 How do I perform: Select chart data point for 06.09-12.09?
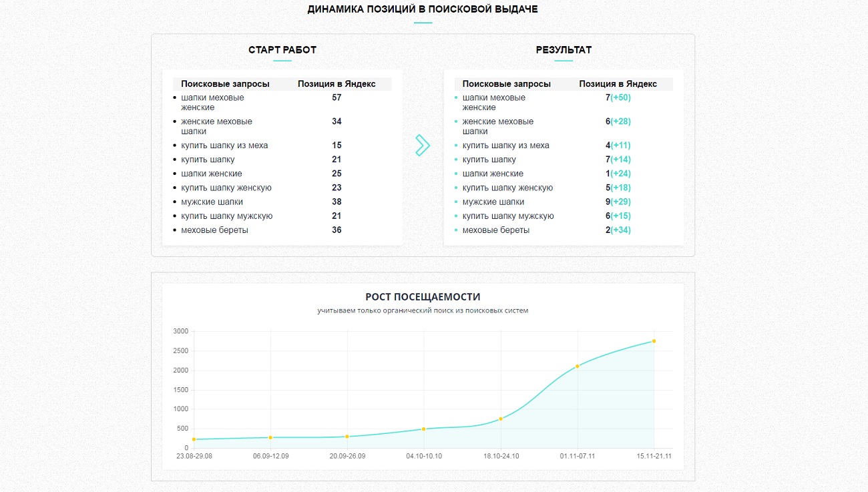coord(270,437)
